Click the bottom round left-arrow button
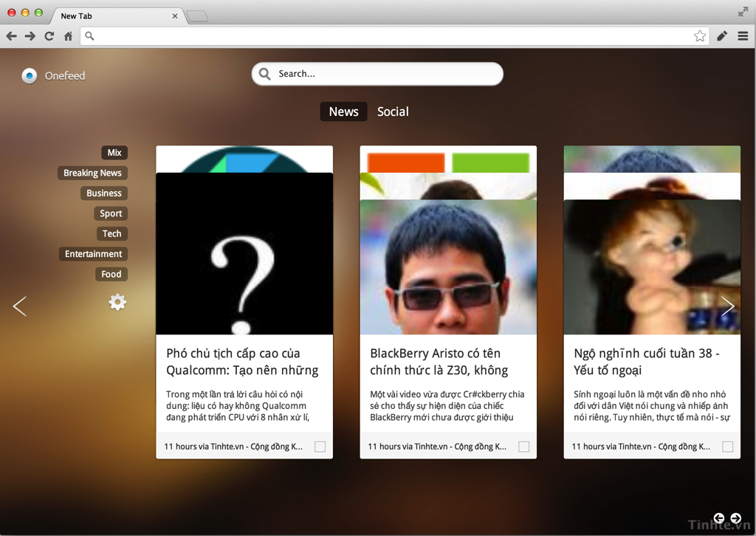The width and height of the screenshot is (756, 536). [x=719, y=518]
